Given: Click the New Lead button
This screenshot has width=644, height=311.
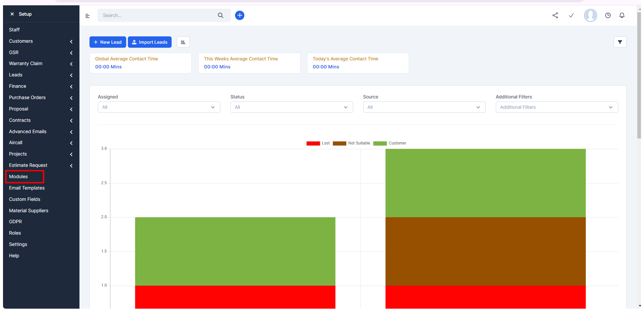Looking at the screenshot, I should (108, 42).
